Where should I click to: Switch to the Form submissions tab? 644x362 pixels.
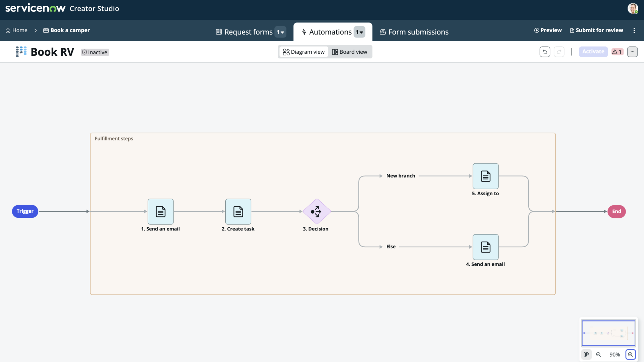[414, 32]
